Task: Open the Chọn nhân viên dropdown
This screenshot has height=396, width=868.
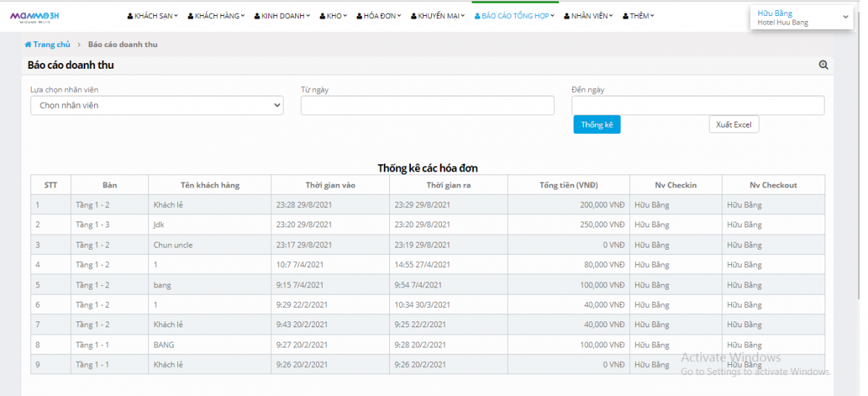Action: coord(157,106)
